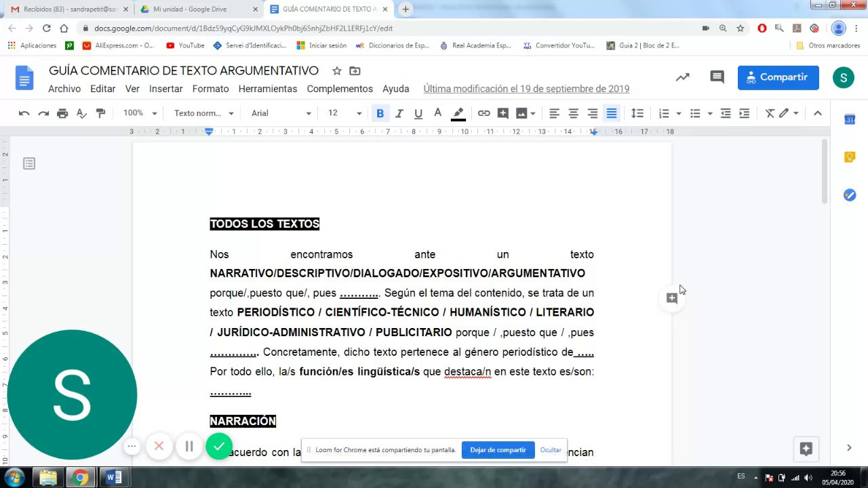Click the vertical scrollbar of the document
Viewport: 868px width, 488px height.
click(x=825, y=171)
